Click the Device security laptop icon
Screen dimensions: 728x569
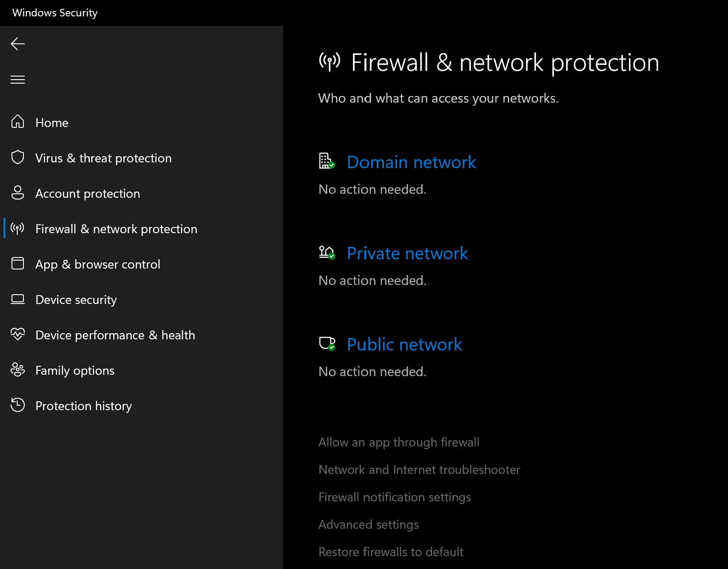[x=18, y=299]
